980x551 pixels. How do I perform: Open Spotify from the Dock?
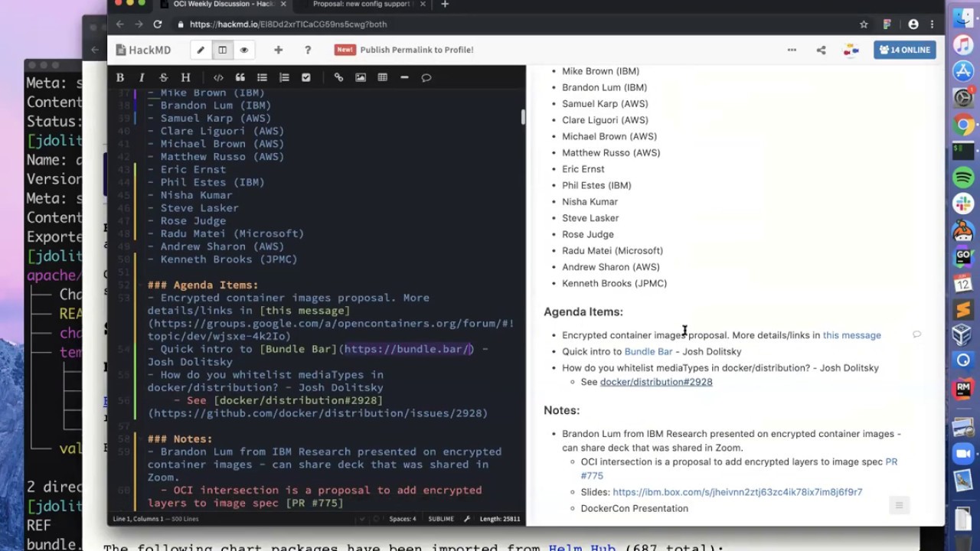tap(963, 178)
